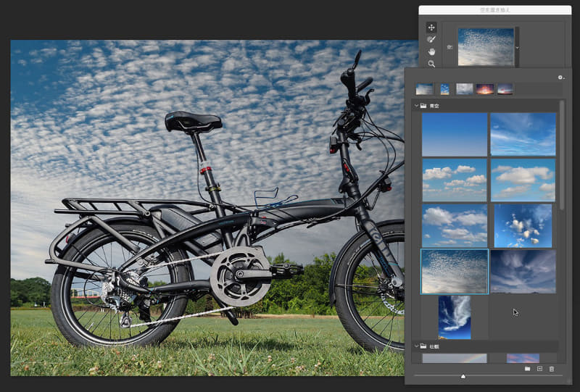Click the second group's folder icon
The height and width of the screenshot is (392, 580).
click(x=423, y=346)
